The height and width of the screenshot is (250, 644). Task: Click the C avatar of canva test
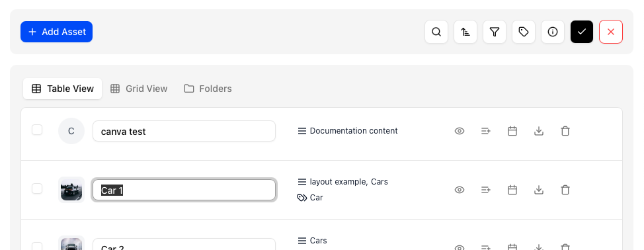point(71,131)
